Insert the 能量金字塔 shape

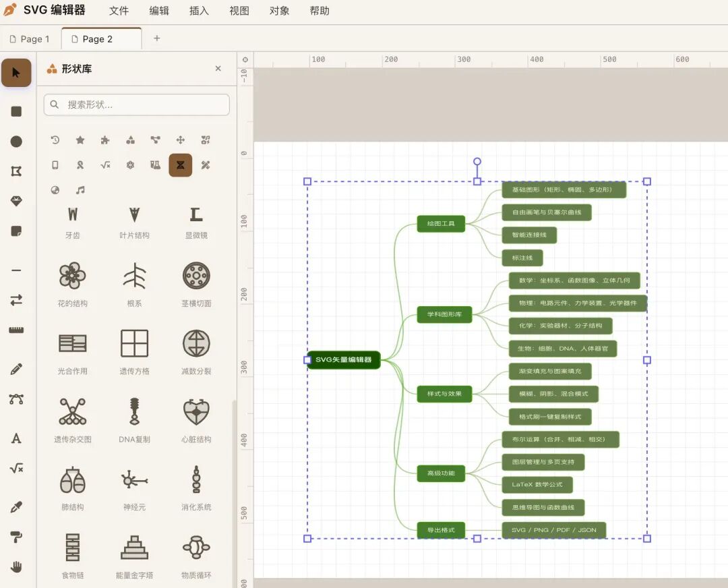point(134,556)
